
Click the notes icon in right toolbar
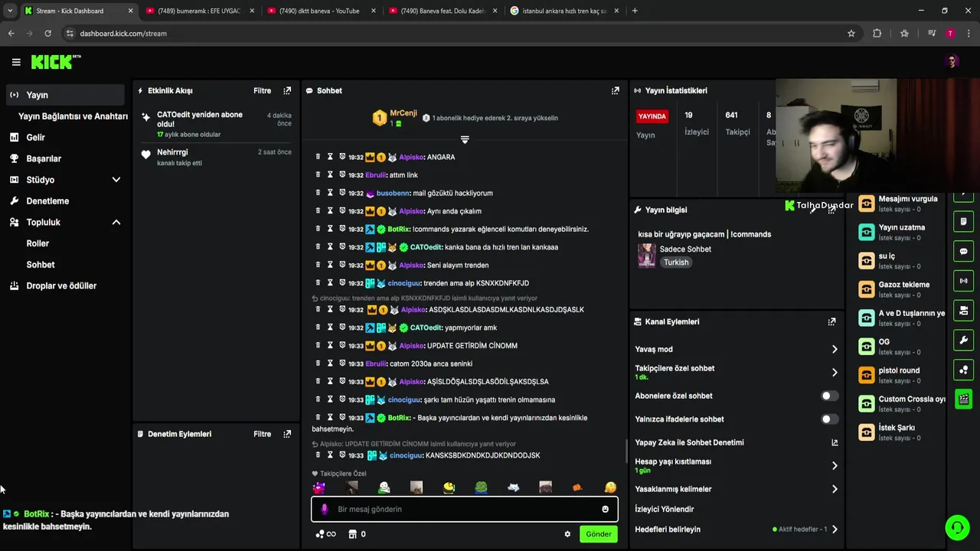[964, 222]
